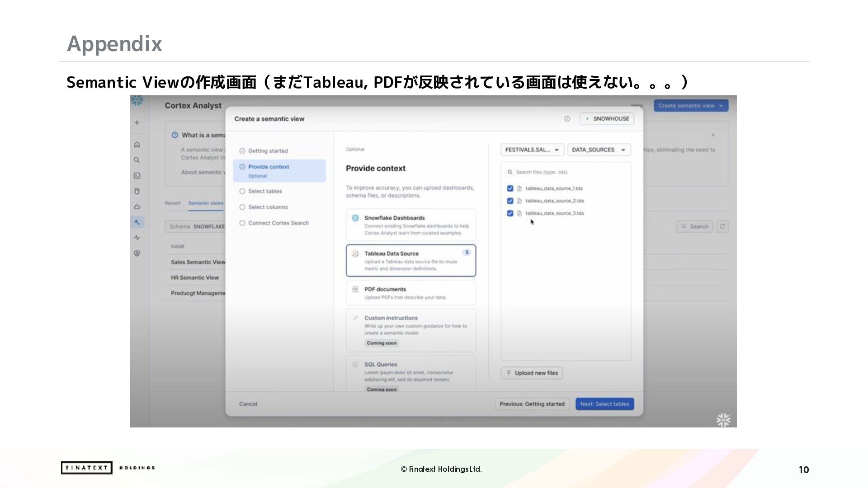Viewport: 868px width, 488px height.
Task: Open the Projects worksheet icon in sidebar
Action: coord(137,176)
